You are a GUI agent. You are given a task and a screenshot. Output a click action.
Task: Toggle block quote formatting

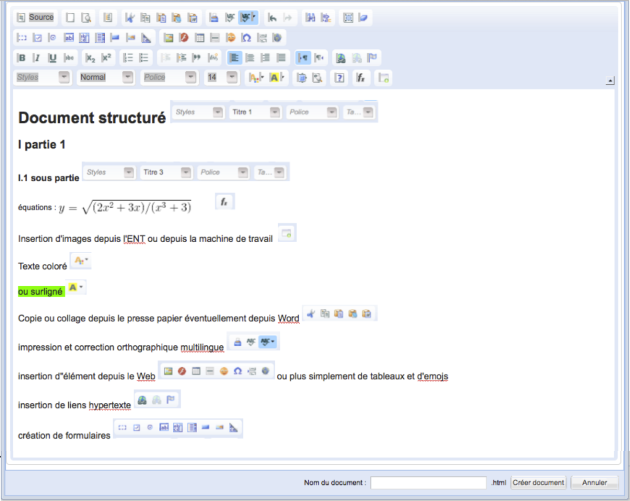point(196,58)
